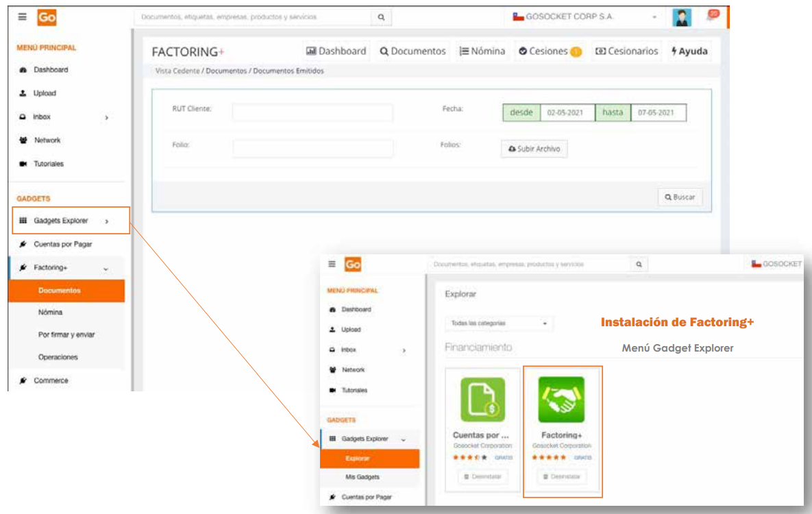Click Desinstalar under Factoring+ gadget
Screen dimensions: 812x514
tap(561, 477)
